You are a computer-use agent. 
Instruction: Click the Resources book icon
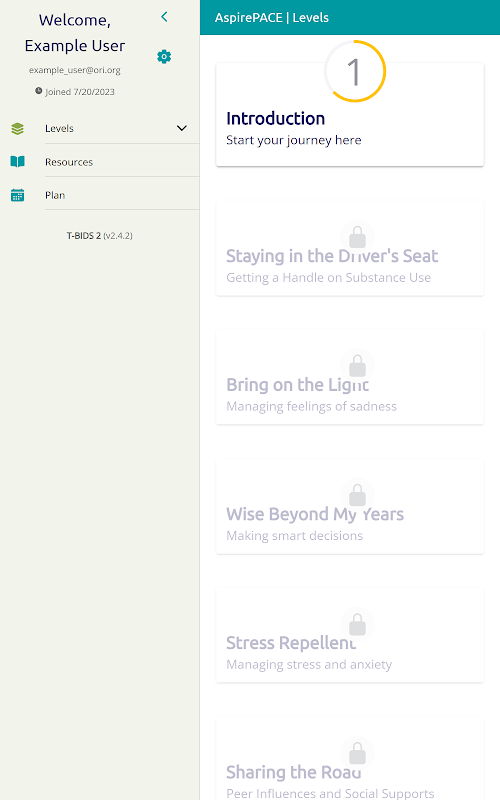pos(17,162)
